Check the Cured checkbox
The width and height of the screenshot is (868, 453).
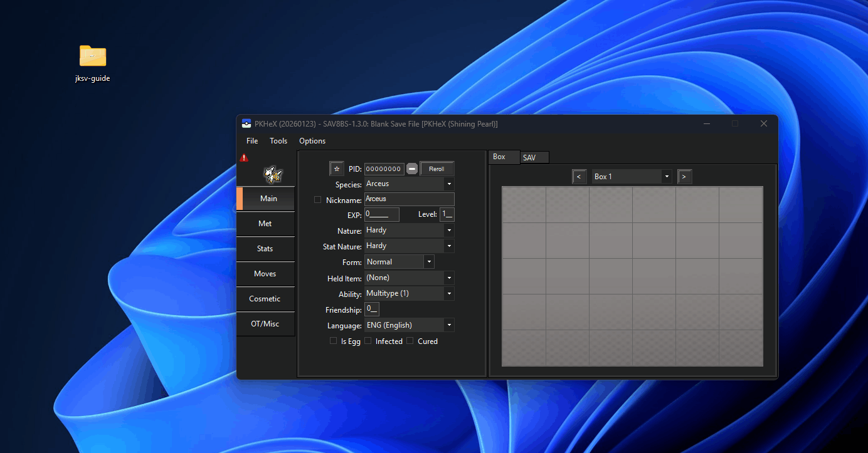410,341
